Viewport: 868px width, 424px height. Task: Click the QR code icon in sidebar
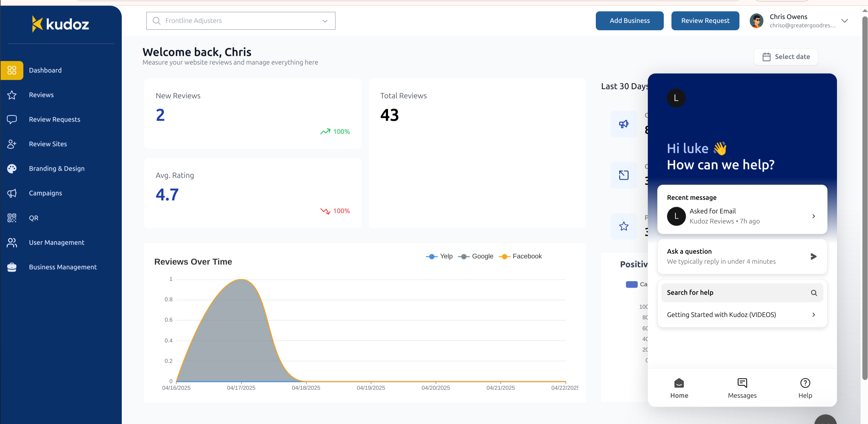[12, 218]
